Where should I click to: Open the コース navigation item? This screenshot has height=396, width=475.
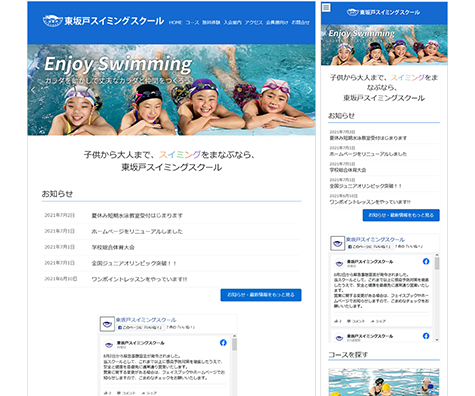(x=192, y=23)
